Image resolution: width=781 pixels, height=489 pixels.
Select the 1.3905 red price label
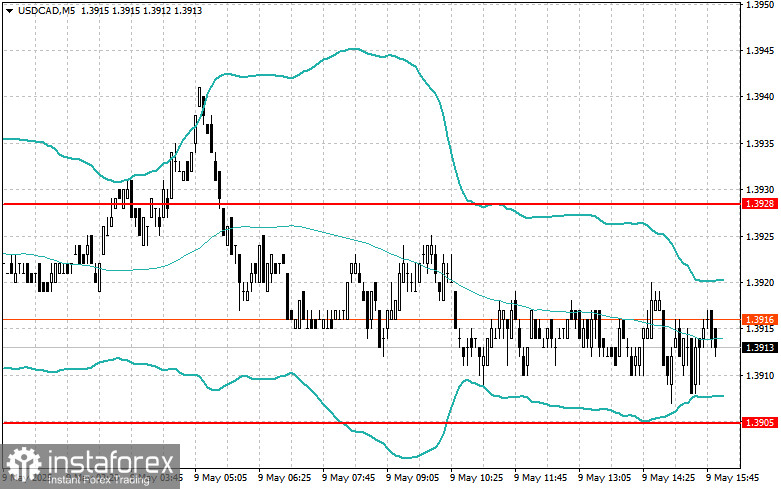760,423
